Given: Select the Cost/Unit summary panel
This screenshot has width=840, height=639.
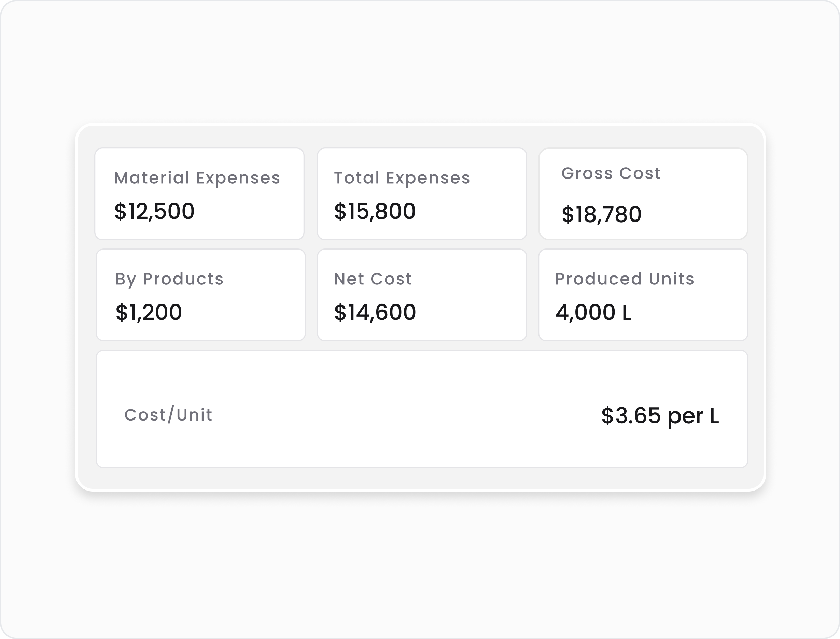Looking at the screenshot, I should 422,409.
